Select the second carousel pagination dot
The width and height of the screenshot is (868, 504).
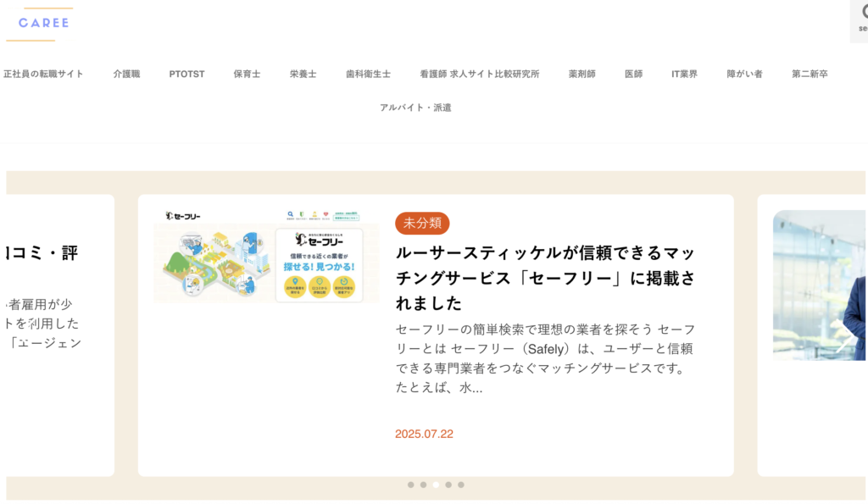coord(423,485)
